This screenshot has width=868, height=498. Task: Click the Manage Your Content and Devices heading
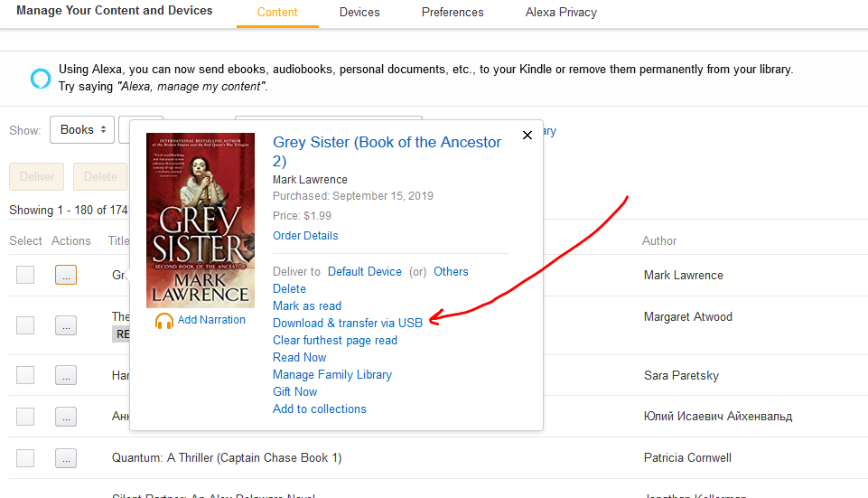click(x=115, y=11)
